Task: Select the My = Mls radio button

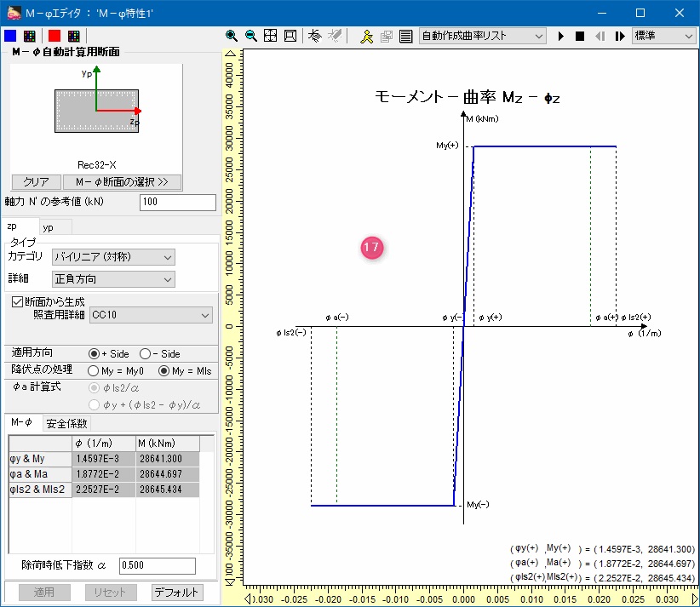Action: (164, 371)
